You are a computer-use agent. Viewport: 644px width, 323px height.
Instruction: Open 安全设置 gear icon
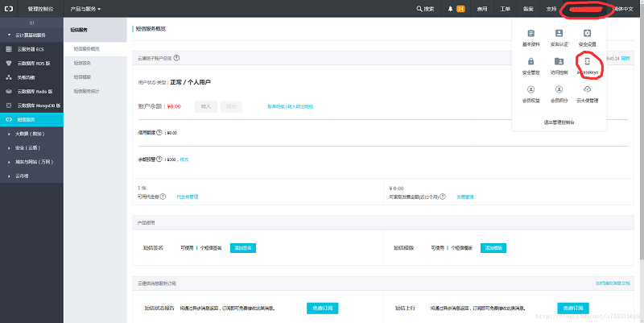(x=588, y=34)
